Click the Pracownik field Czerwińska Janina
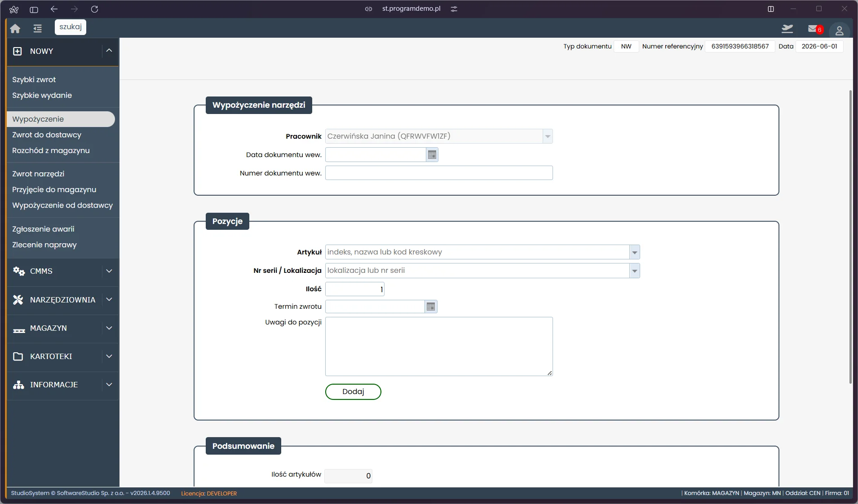The width and height of the screenshot is (858, 504). click(x=434, y=136)
